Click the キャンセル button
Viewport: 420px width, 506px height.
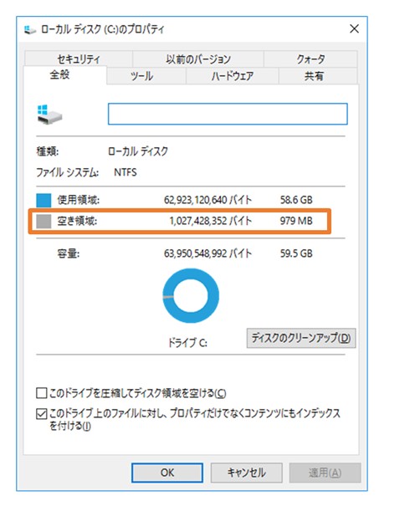(247, 473)
